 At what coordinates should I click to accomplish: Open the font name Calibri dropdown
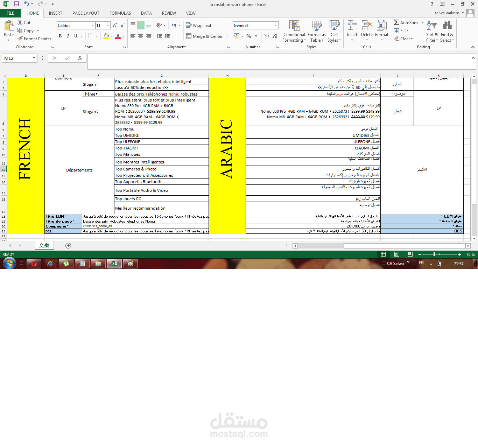pyautogui.click(x=93, y=26)
